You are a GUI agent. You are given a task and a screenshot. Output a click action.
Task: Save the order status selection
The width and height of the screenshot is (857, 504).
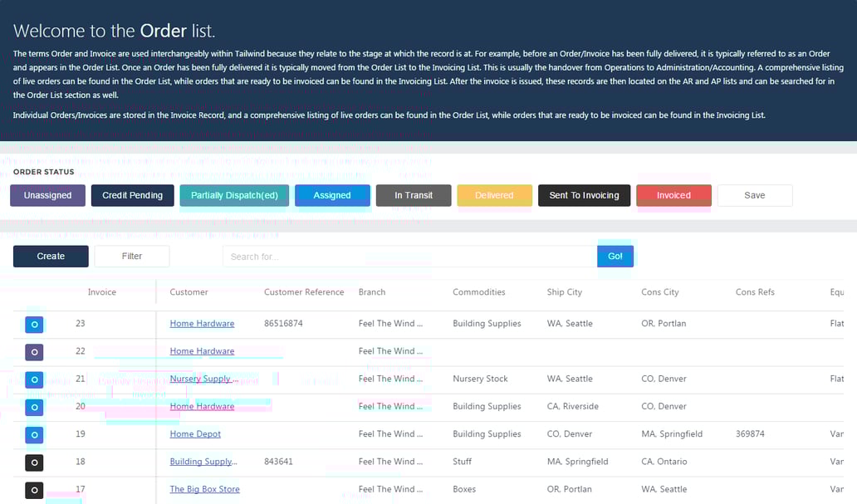tap(754, 196)
